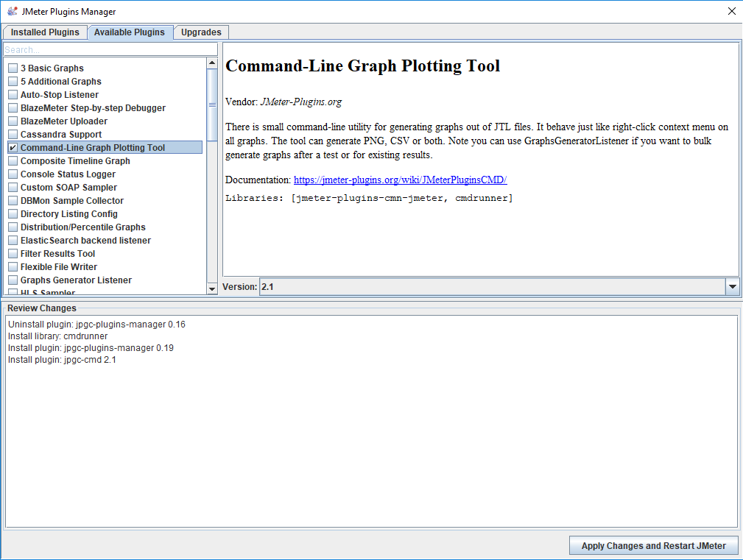Enable the Directory Listing Config checkbox
The width and height of the screenshot is (743, 560).
coord(13,214)
